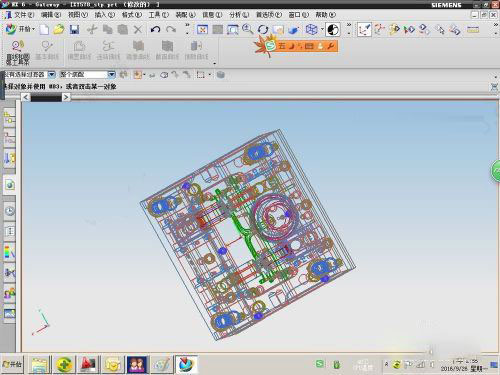
Task: Open the color palette sidebar tab
Action: [9, 252]
